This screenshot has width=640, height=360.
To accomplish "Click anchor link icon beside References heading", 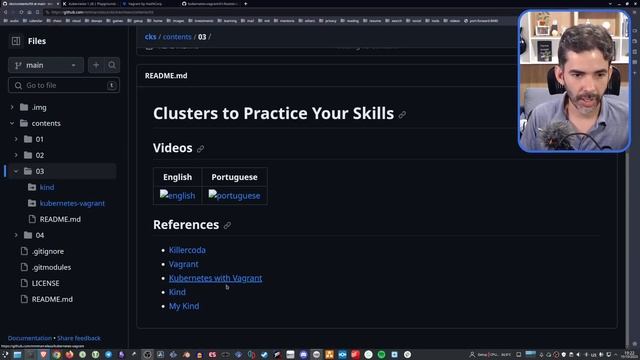I will [x=227, y=225].
